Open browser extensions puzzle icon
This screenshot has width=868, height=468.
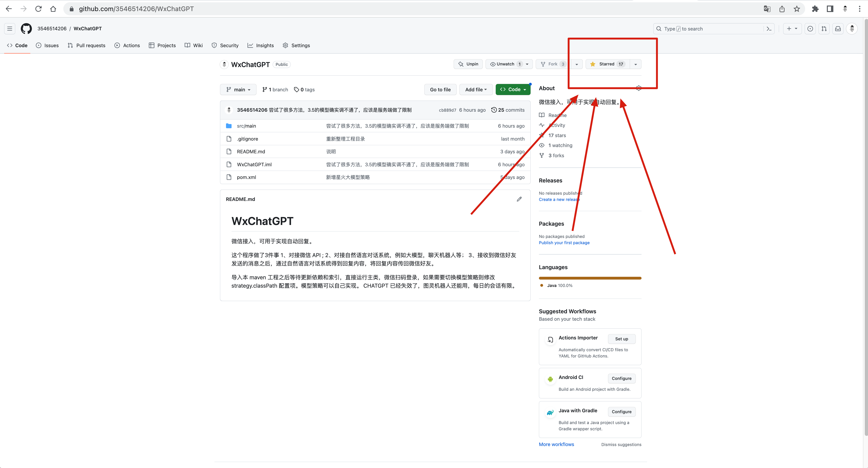tap(815, 9)
